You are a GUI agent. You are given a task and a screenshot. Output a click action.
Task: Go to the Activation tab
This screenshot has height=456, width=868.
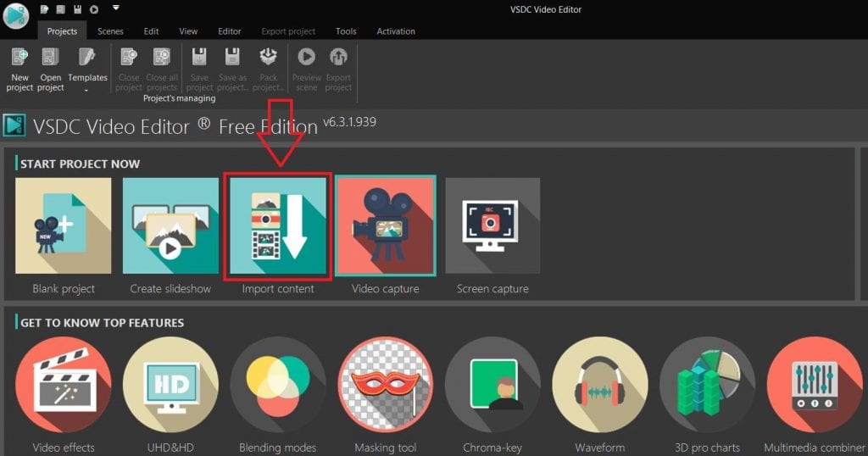396,31
